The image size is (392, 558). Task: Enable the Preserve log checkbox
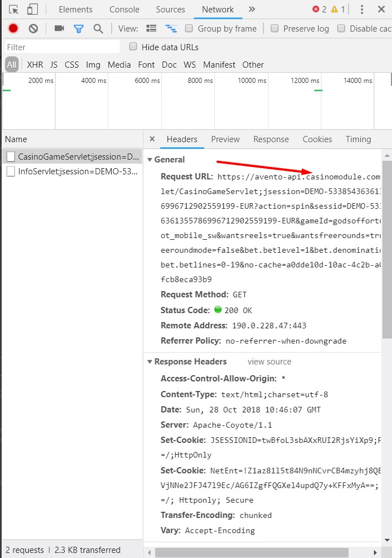pos(275,29)
